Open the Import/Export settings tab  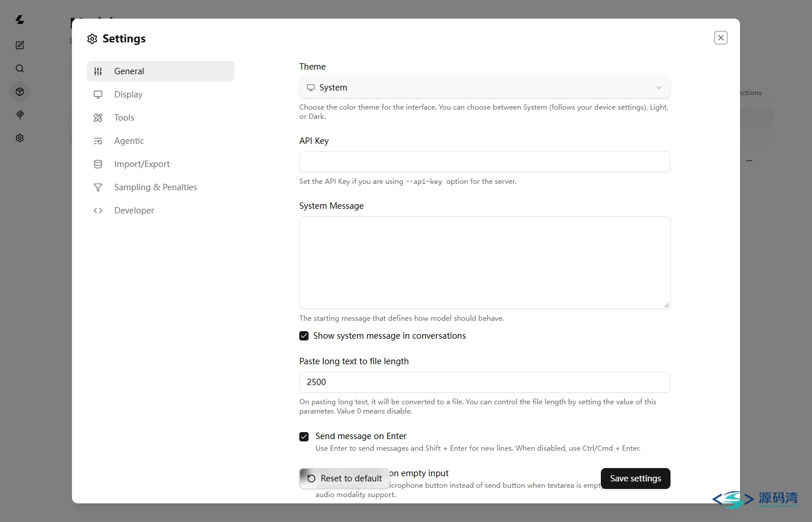click(161, 164)
